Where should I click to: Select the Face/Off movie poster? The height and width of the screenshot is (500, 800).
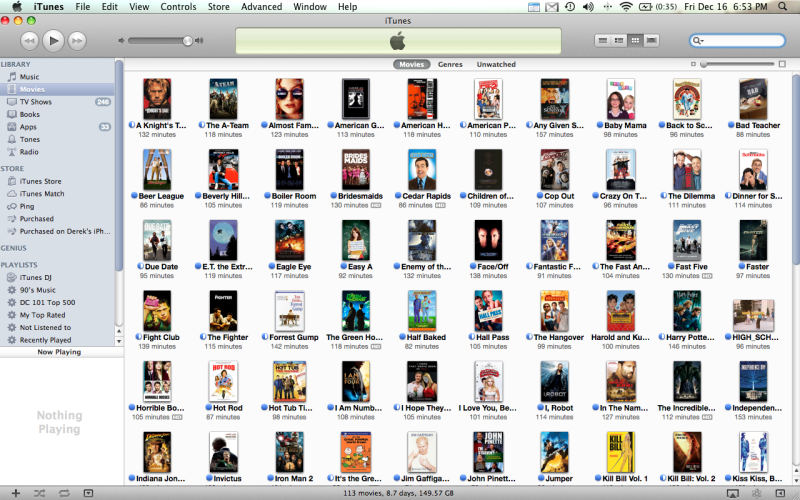(x=488, y=241)
